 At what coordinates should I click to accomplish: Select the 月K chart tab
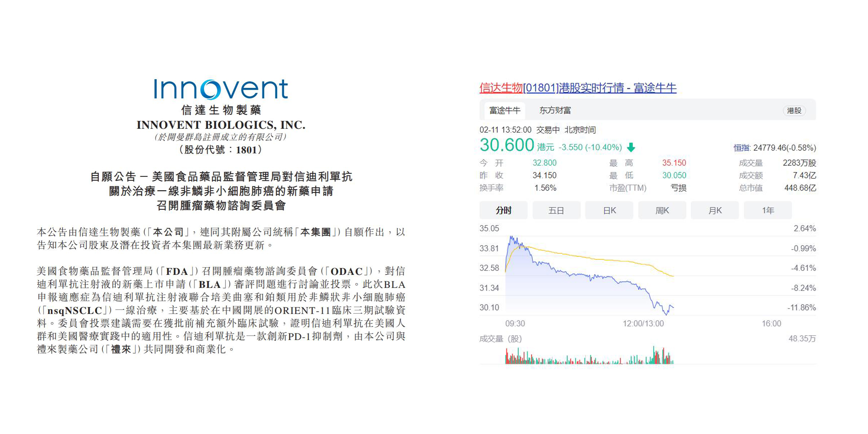click(x=715, y=210)
